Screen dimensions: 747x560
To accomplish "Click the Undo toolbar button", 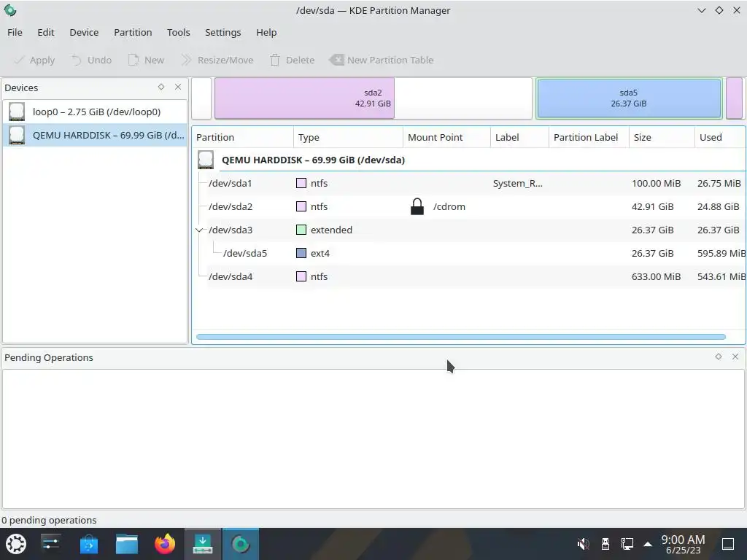I will pyautogui.click(x=91, y=60).
